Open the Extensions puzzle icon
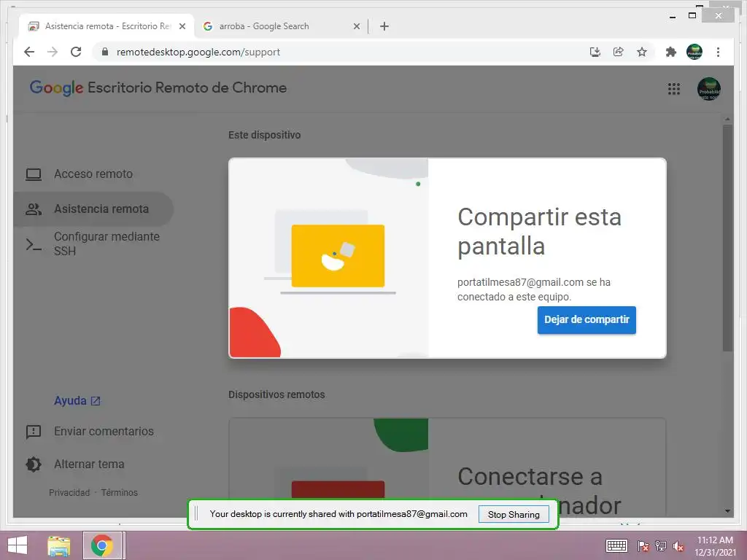Viewport: 747px width, 560px height. pyautogui.click(x=671, y=52)
